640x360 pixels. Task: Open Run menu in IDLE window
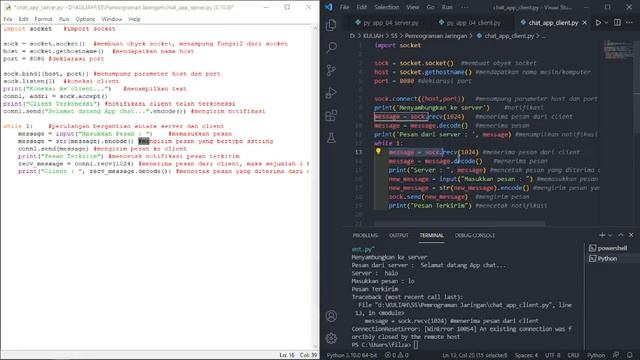tap(64, 19)
